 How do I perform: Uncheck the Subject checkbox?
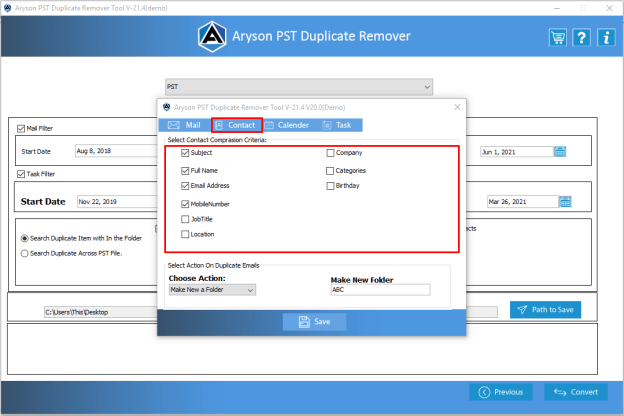(x=185, y=153)
